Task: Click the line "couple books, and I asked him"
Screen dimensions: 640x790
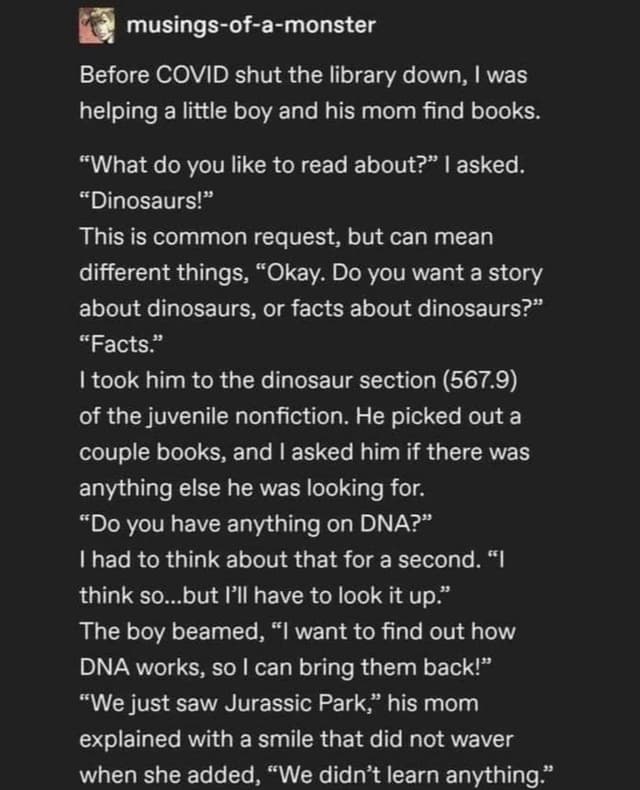Action: pos(305,451)
